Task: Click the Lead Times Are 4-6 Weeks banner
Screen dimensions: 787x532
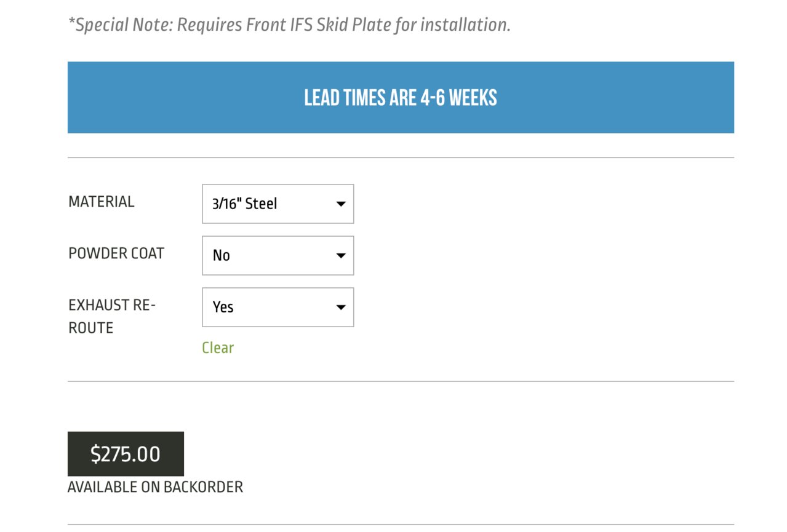Action: tap(401, 97)
